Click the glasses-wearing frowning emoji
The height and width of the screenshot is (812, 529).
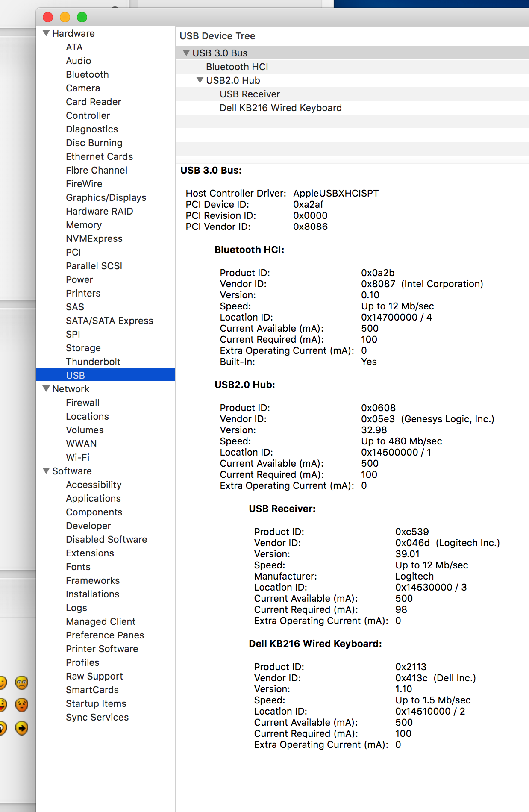pyautogui.click(x=22, y=683)
